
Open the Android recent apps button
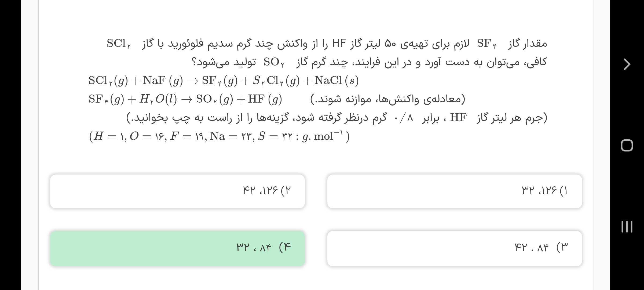tap(627, 227)
